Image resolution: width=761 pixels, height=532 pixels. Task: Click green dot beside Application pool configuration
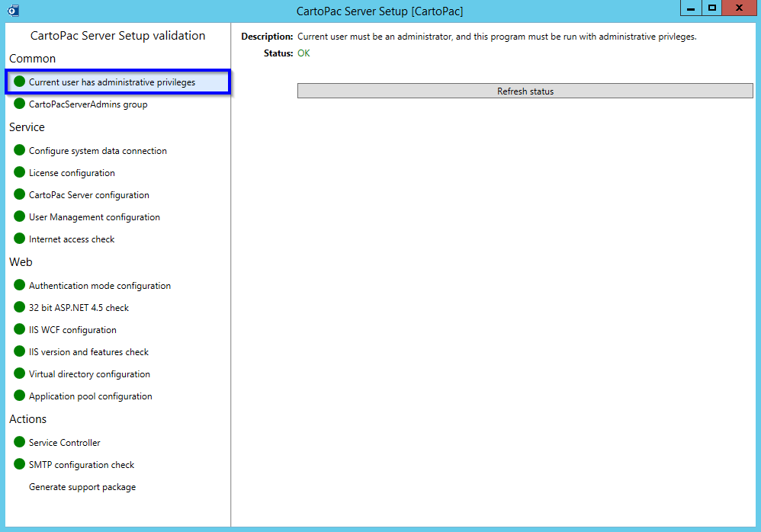click(x=19, y=396)
